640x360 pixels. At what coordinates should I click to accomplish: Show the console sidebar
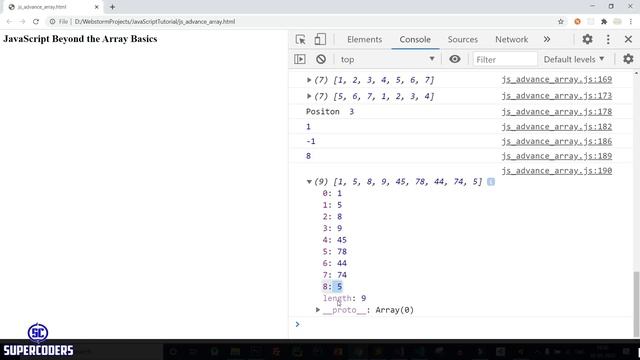(x=300, y=59)
